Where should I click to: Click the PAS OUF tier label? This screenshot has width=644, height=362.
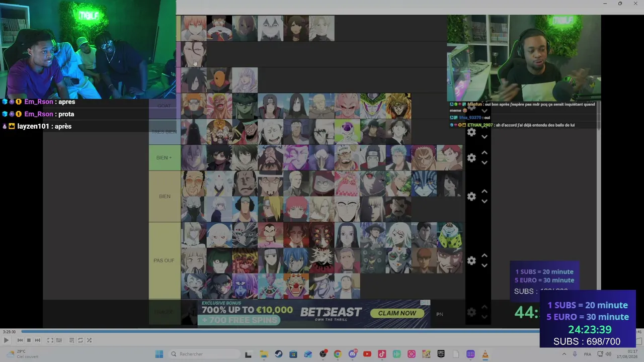coord(164,260)
